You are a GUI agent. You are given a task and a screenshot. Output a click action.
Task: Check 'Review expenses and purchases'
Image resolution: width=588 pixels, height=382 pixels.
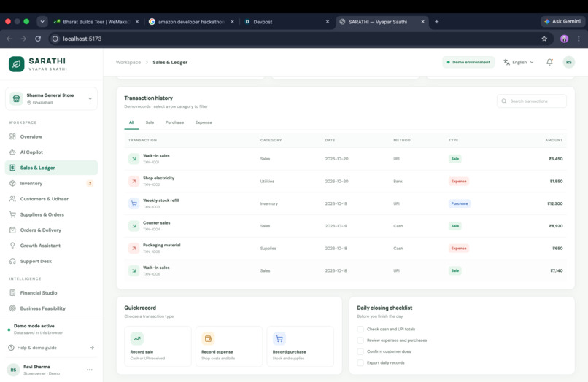360,340
